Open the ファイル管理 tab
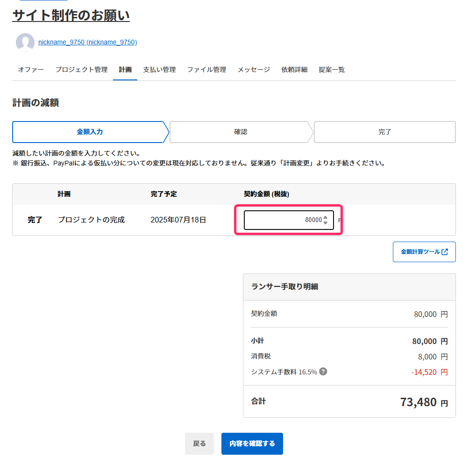This screenshot has height=465, width=476. coord(206,69)
